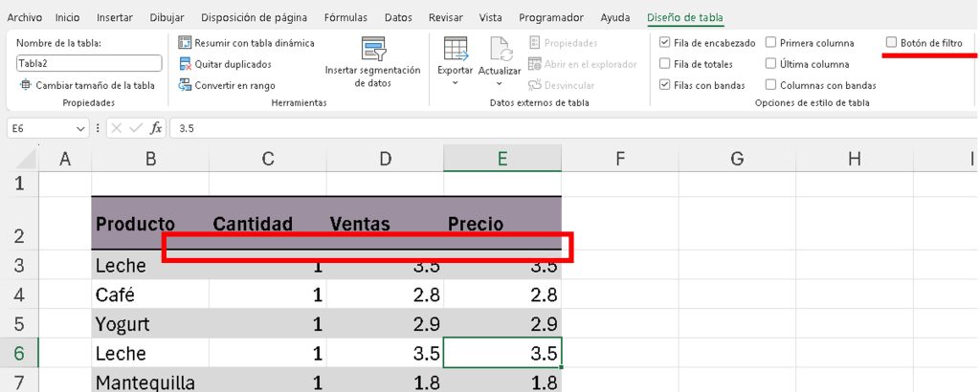Open the Actualizar dropdown arrow
Image resolution: width=980 pixels, height=392 pixels.
(x=500, y=84)
